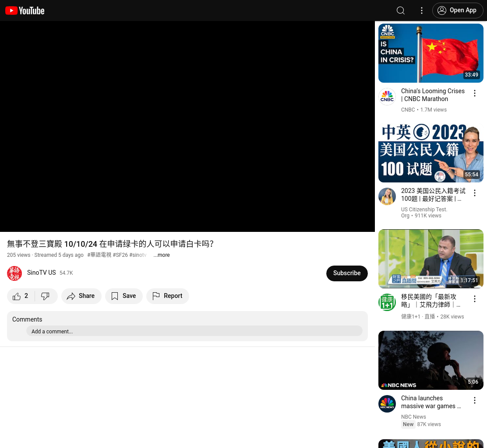Open the CNBC channel avatar

pyautogui.click(x=387, y=97)
